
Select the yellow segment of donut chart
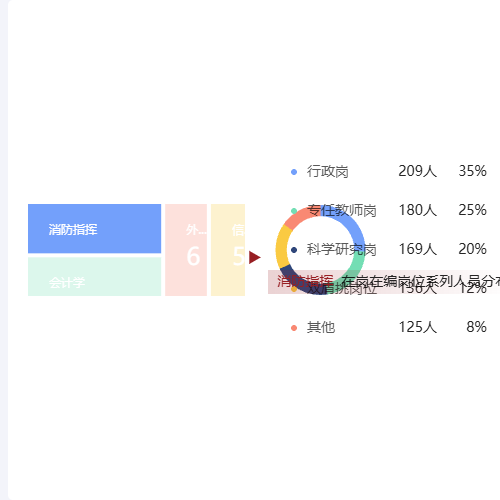click(283, 246)
